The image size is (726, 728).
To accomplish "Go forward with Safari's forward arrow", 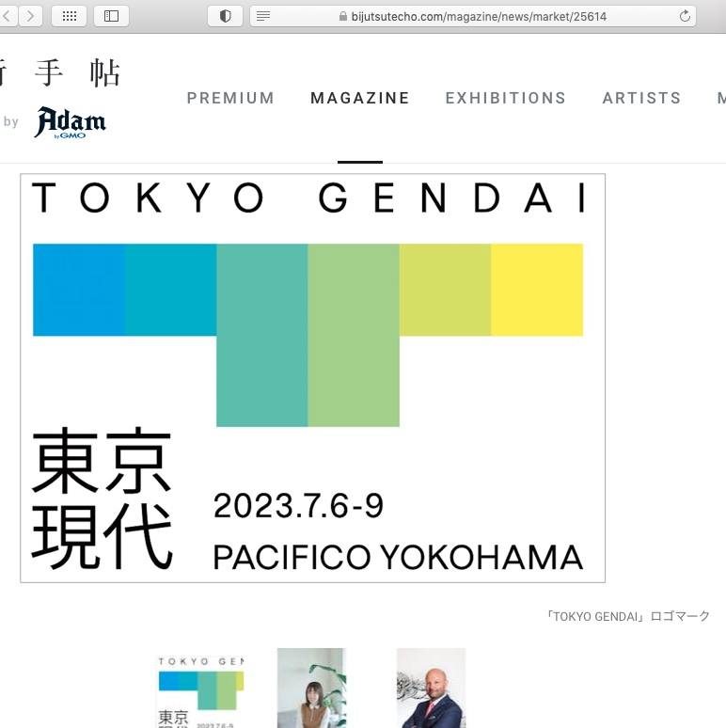I will 31,16.
